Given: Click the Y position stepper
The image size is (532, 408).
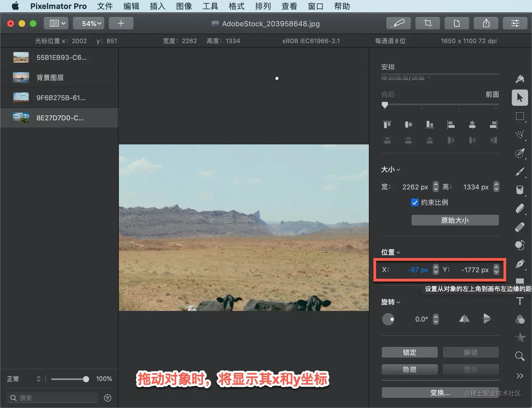Looking at the screenshot, I should point(496,270).
